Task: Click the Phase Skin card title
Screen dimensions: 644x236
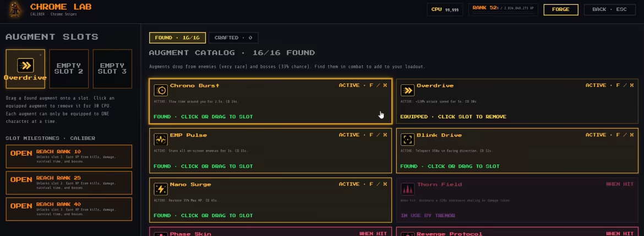Action: pyautogui.click(x=190, y=234)
